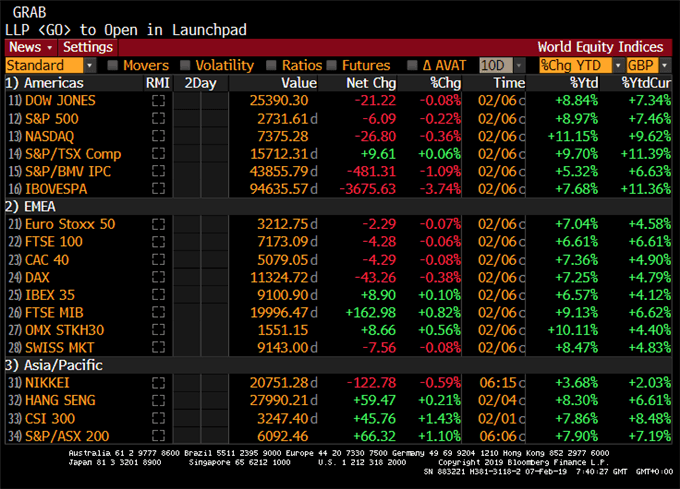This screenshot has height=489, width=680.
Task: Click the RMI icon for CSI 300
Action: (x=158, y=418)
